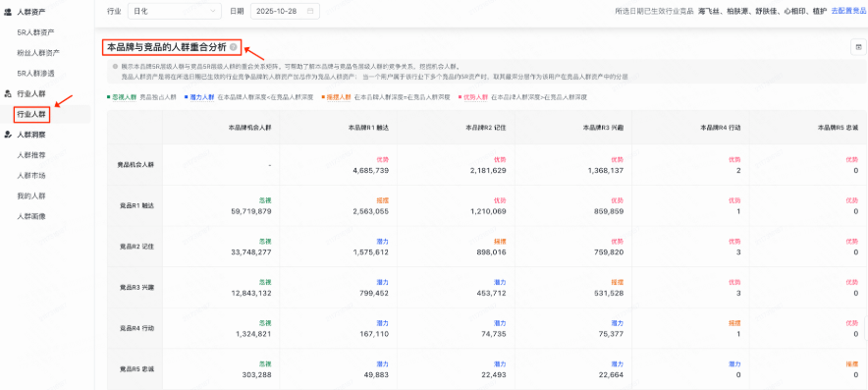The height and width of the screenshot is (390, 868).
Task: Click the calendar icon in the date field
Action: pos(310,11)
